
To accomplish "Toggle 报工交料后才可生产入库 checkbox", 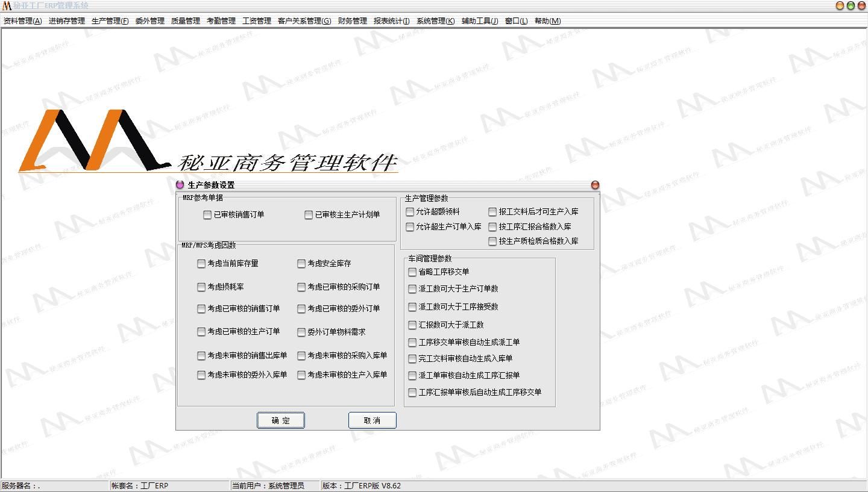I will (492, 211).
